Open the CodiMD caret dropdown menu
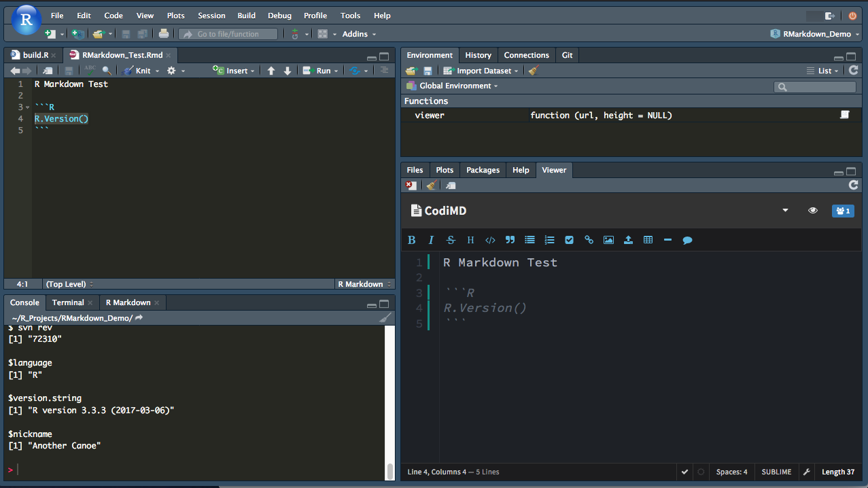The height and width of the screenshot is (488, 868). tap(785, 211)
